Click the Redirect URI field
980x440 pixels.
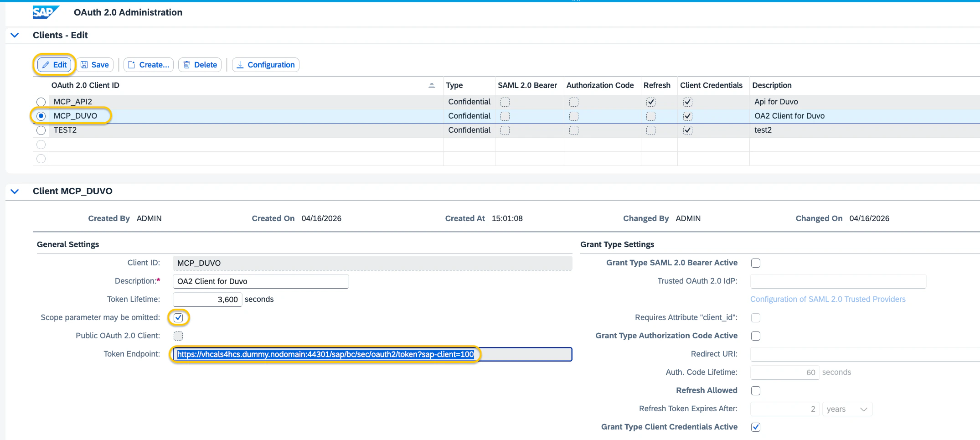pos(865,354)
